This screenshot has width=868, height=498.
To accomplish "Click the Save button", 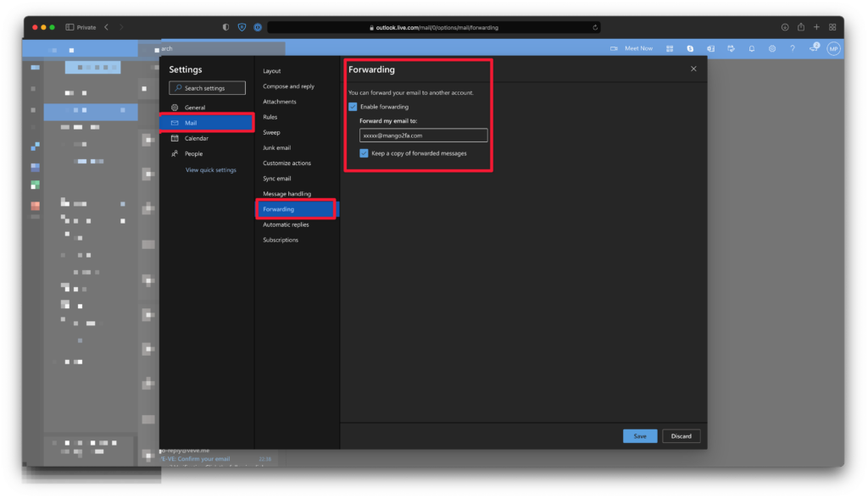I will (x=639, y=436).
